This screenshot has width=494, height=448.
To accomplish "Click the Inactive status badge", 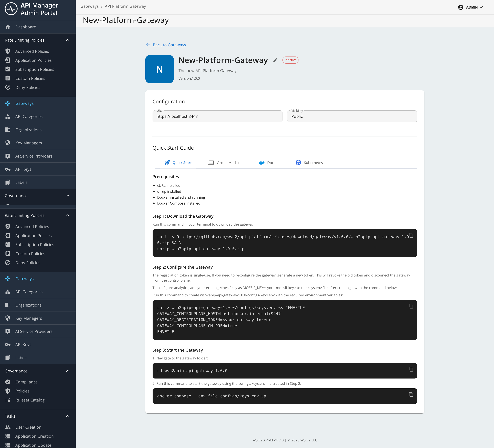I will [290, 60].
